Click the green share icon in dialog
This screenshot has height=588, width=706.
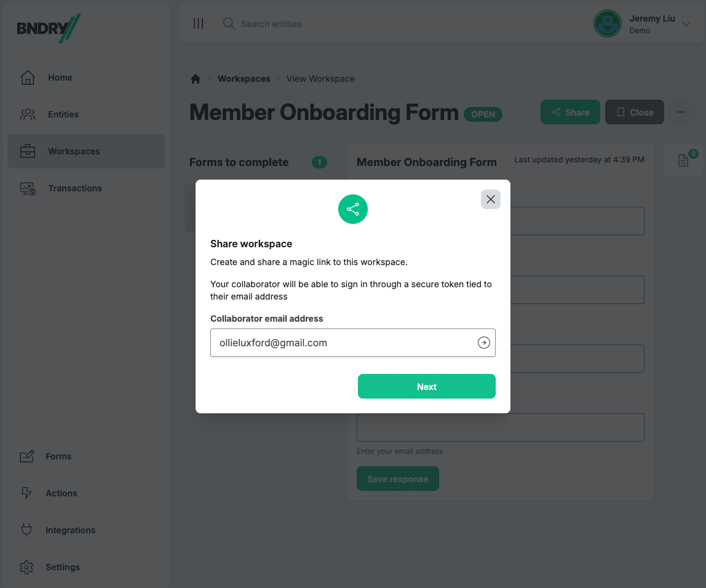pyautogui.click(x=353, y=209)
